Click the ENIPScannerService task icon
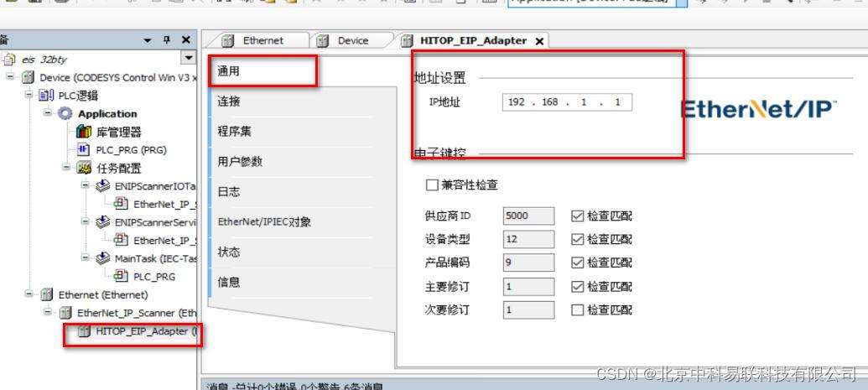The width and height of the screenshot is (868, 390). click(x=103, y=221)
